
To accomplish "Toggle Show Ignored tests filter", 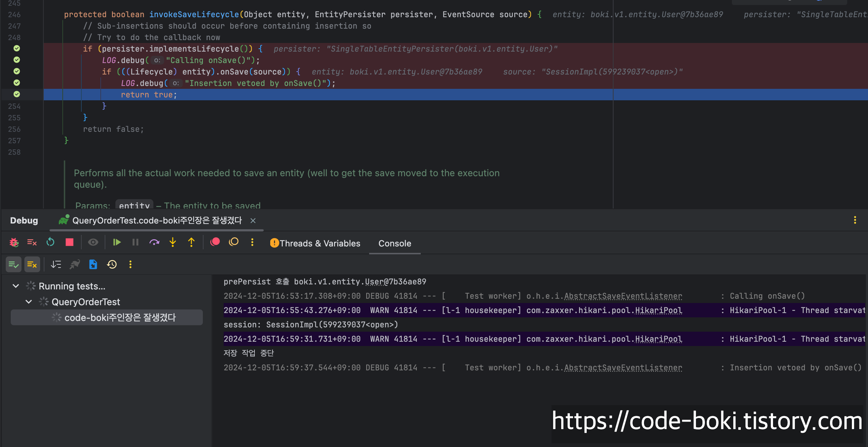I will [x=32, y=265].
